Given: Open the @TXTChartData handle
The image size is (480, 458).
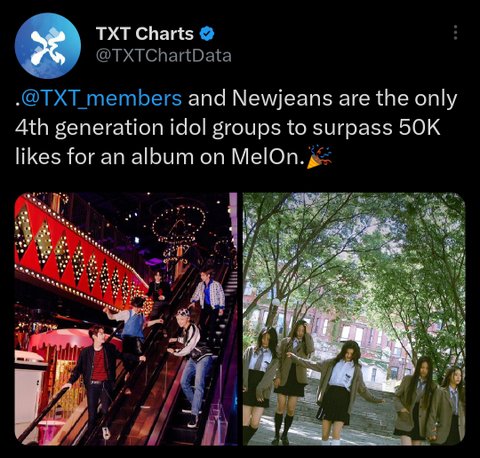Looking at the screenshot, I should click(x=164, y=56).
